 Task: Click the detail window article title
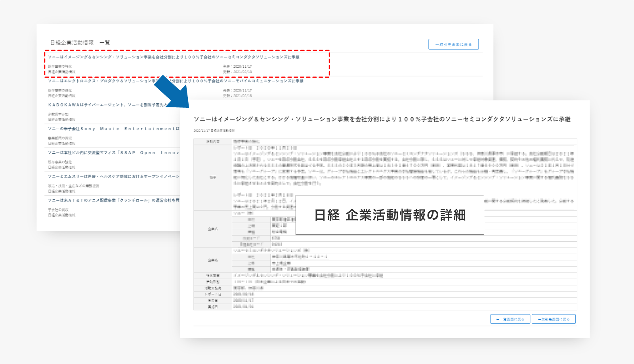tap(382, 119)
